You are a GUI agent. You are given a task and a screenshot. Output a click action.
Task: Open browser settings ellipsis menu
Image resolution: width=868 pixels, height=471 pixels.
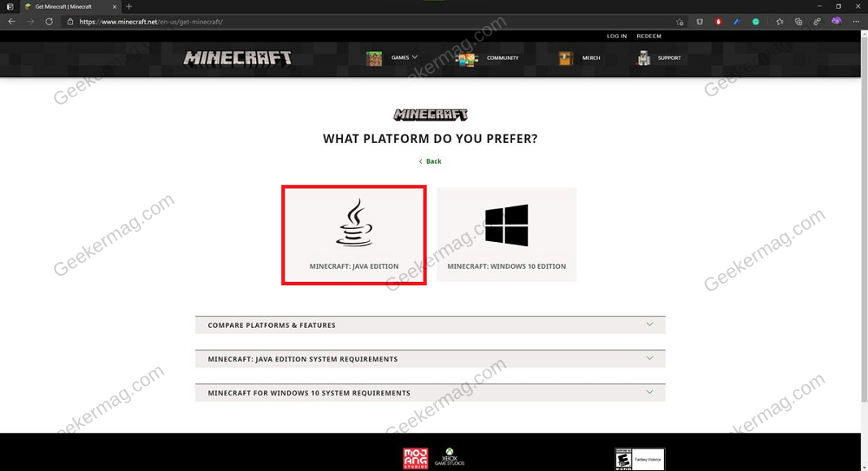tap(856, 22)
